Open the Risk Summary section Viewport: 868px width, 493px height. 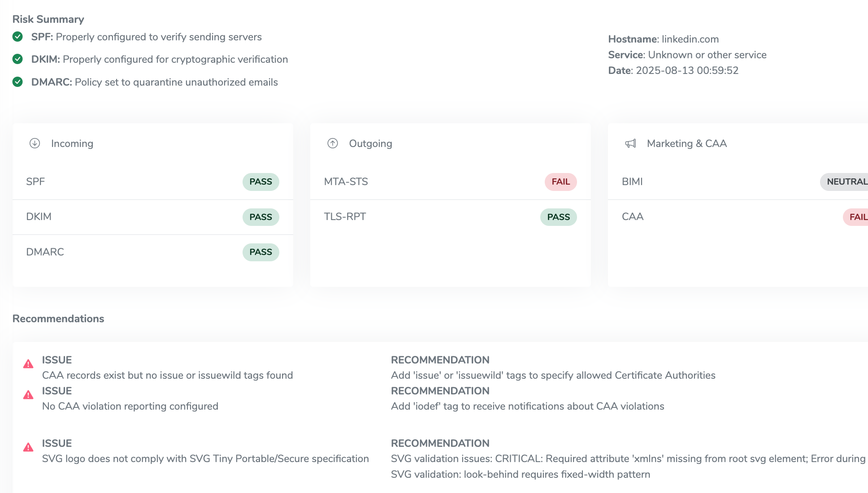48,19
